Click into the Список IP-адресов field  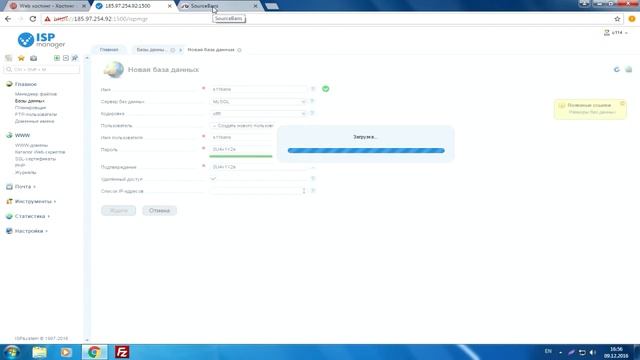point(258,191)
